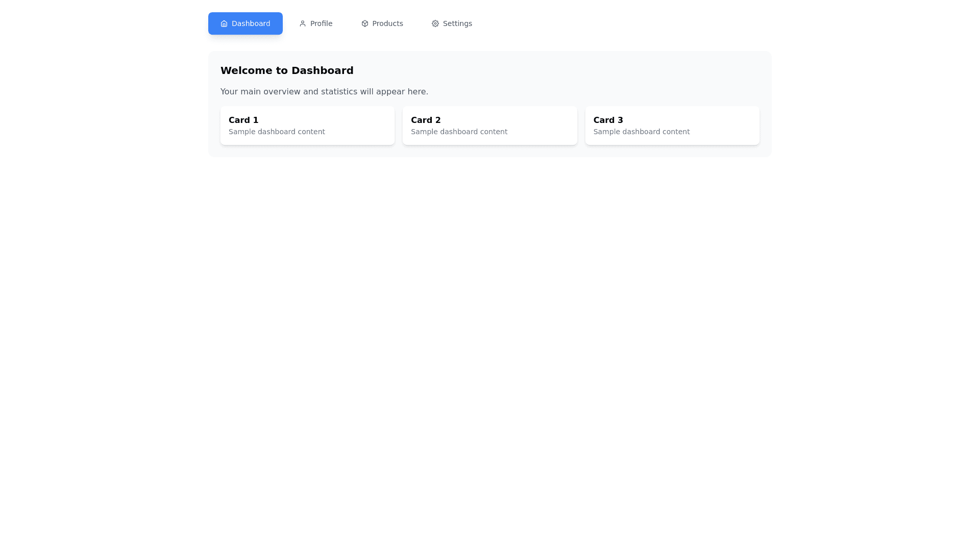Click Card 1 sample dashboard content text
This screenshot has width=980, height=551.
coord(276,132)
